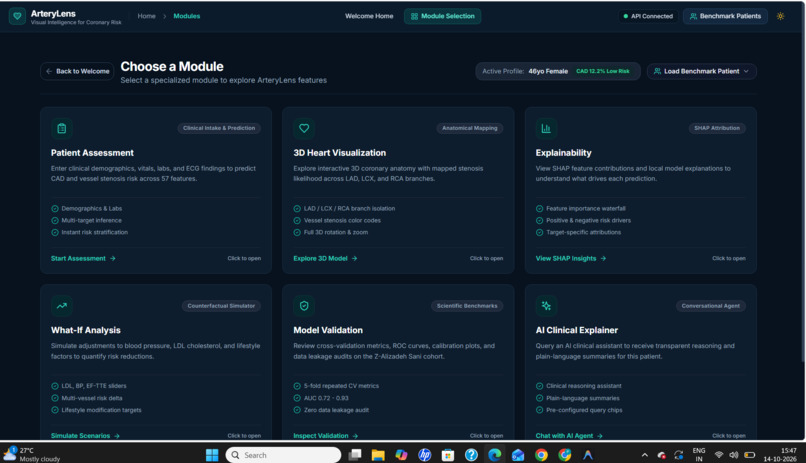Click the 'Feature importance waterfall' item
Viewport: 806px width, 463px height.
(581, 209)
